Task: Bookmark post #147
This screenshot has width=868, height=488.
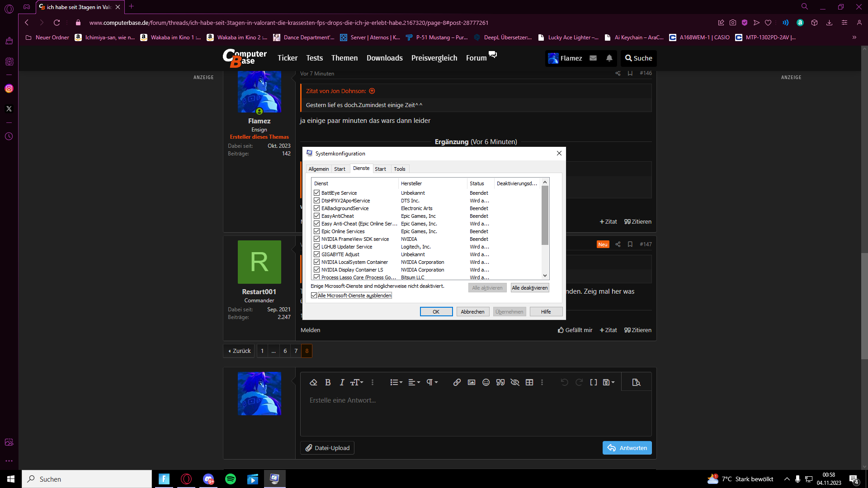Action: (630, 244)
